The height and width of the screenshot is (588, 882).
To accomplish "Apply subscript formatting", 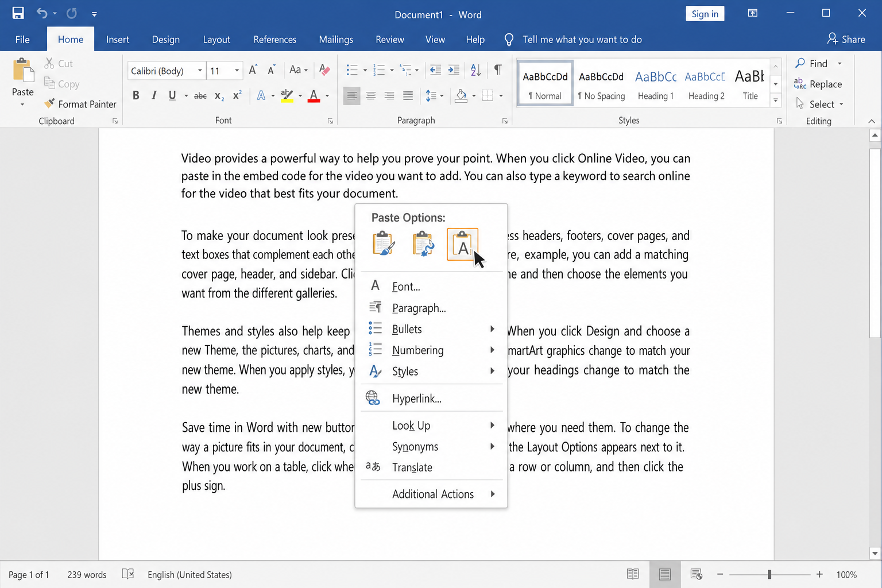I will pyautogui.click(x=219, y=96).
